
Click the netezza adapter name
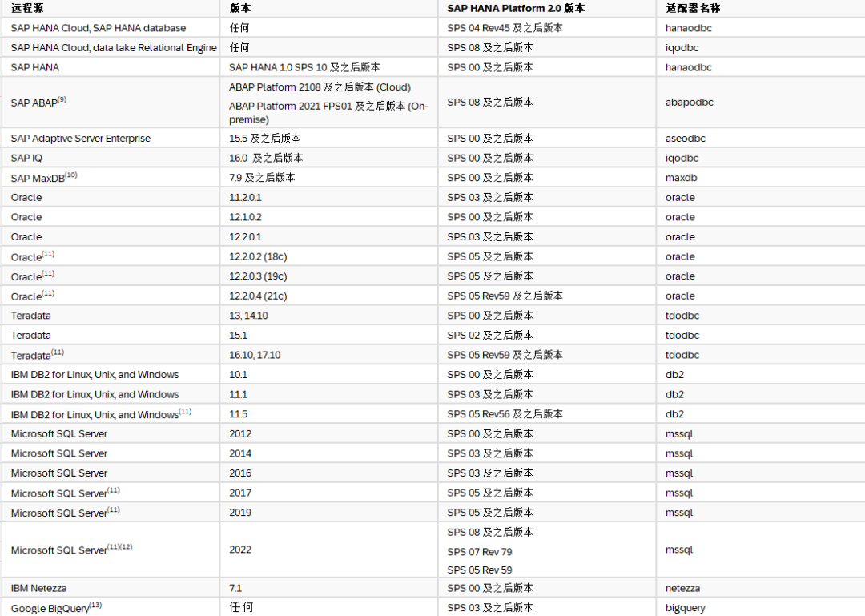point(683,589)
